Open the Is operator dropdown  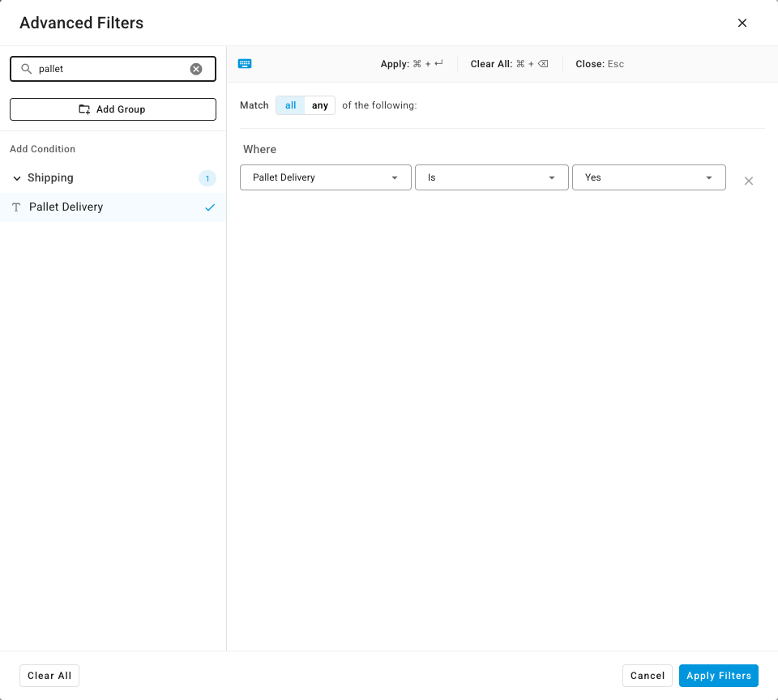491,177
